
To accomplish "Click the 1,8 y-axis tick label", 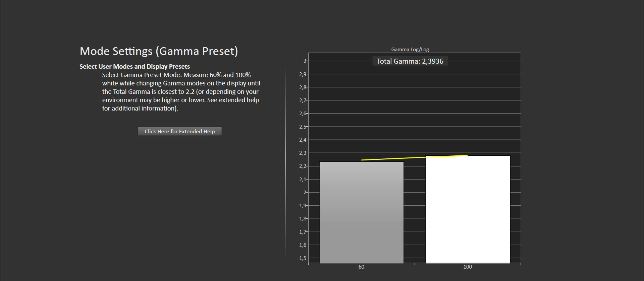I will 303,219.
